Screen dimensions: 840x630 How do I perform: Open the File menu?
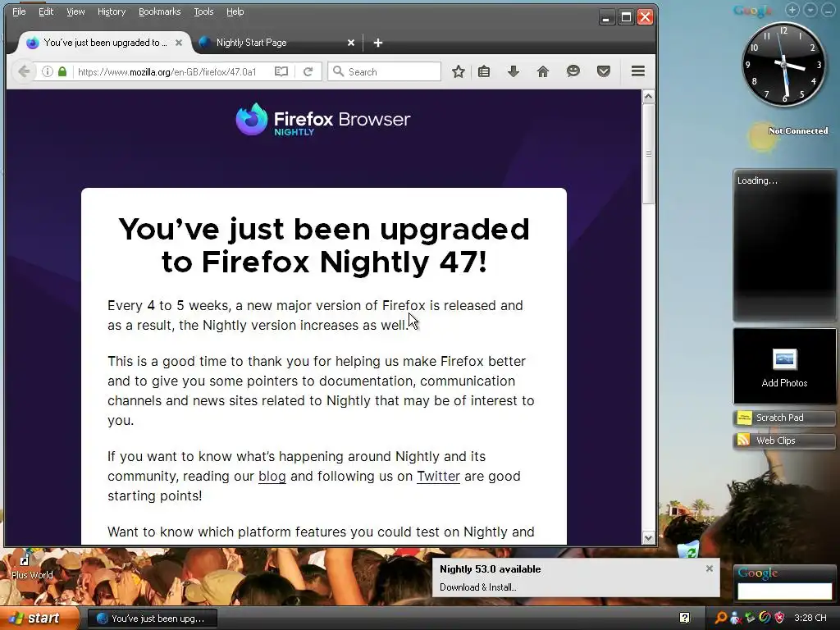[19, 11]
